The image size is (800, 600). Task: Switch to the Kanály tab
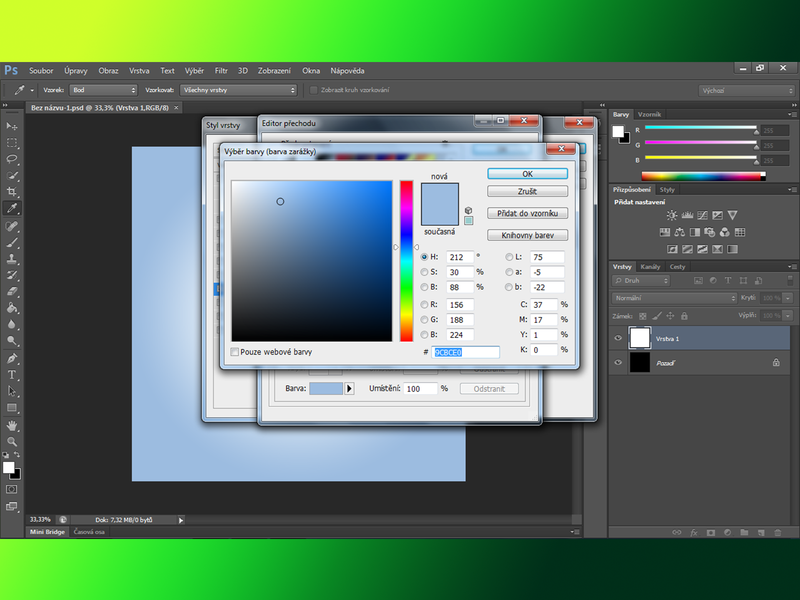click(x=650, y=267)
